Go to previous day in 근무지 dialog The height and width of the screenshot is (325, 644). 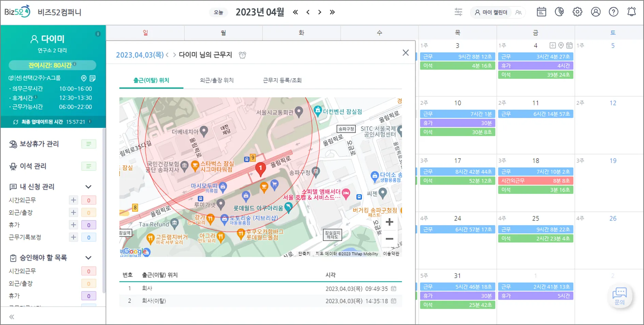pyautogui.click(x=167, y=55)
